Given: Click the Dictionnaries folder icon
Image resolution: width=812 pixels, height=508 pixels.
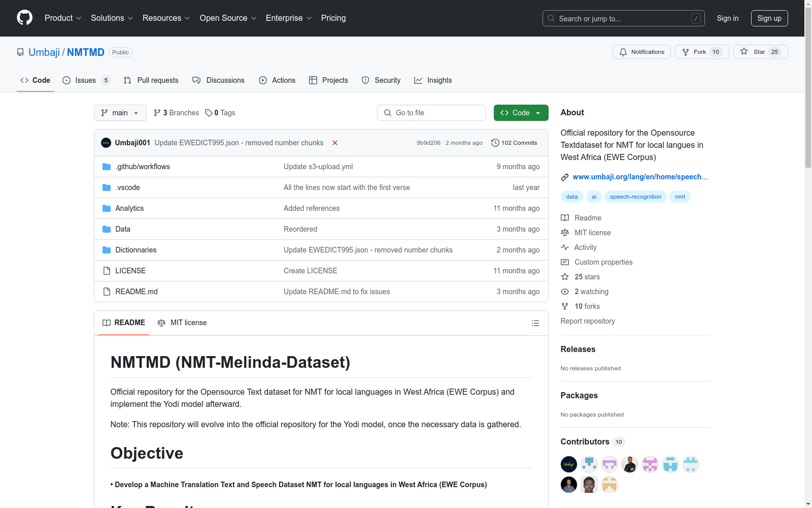Looking at the screenshot, I should tap(107, 250).
